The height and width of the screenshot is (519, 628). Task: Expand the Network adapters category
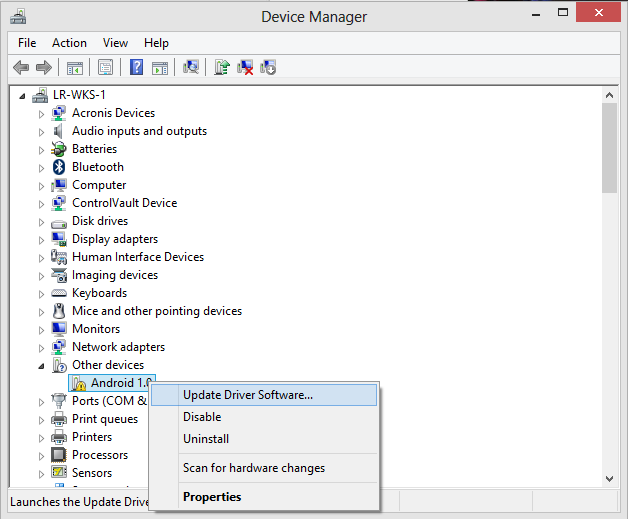42,347
